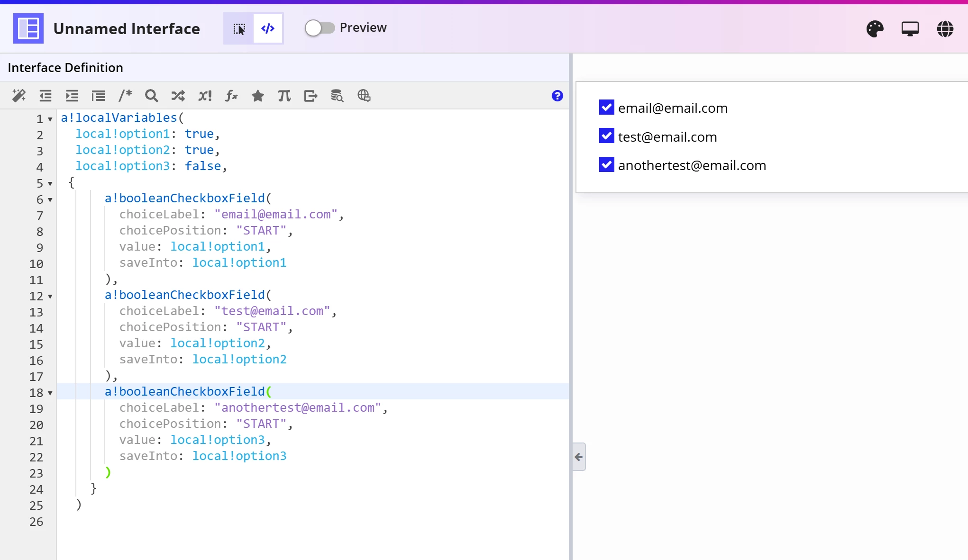Open the globe locale settings in header

[945, 29]
